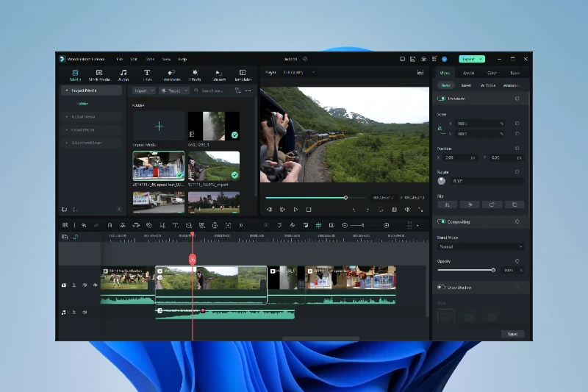Open the three-dots more menu in media panel
Viewport: 588px width, 392px height.
coord(248,90)
